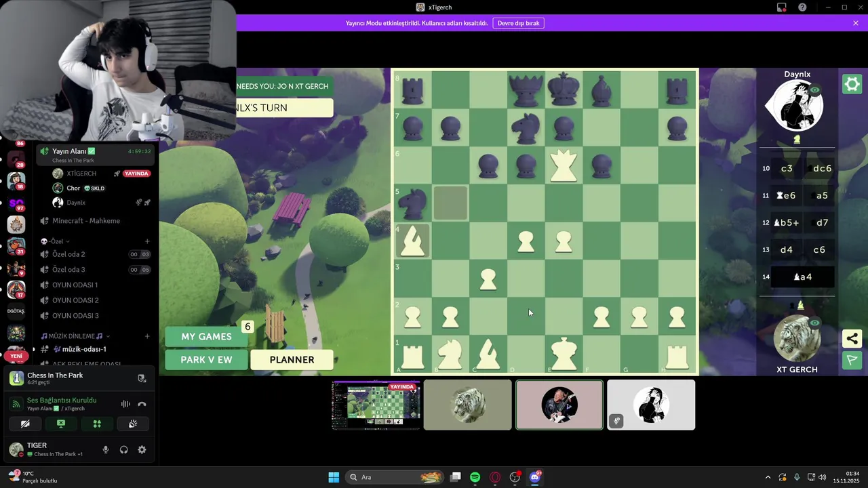Click the green paper-plane send icon
Viewport: 868px width, 488px height.
click(852, 360)
